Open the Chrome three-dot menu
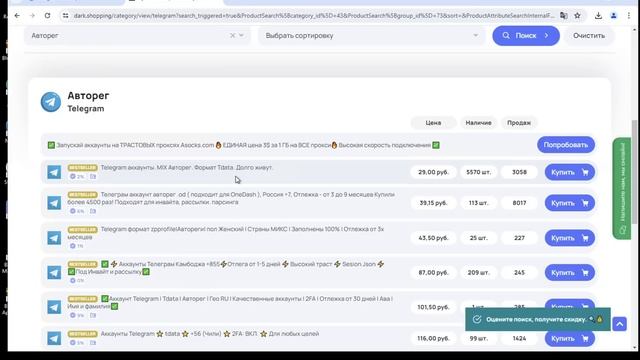This screenshot has height=360, width=640. point(629,16)
